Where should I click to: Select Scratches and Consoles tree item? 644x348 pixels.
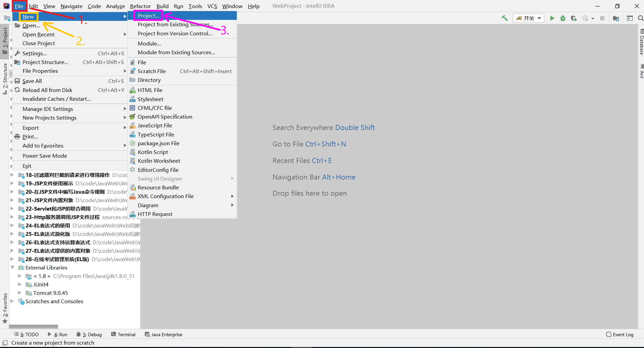point(54,301)
